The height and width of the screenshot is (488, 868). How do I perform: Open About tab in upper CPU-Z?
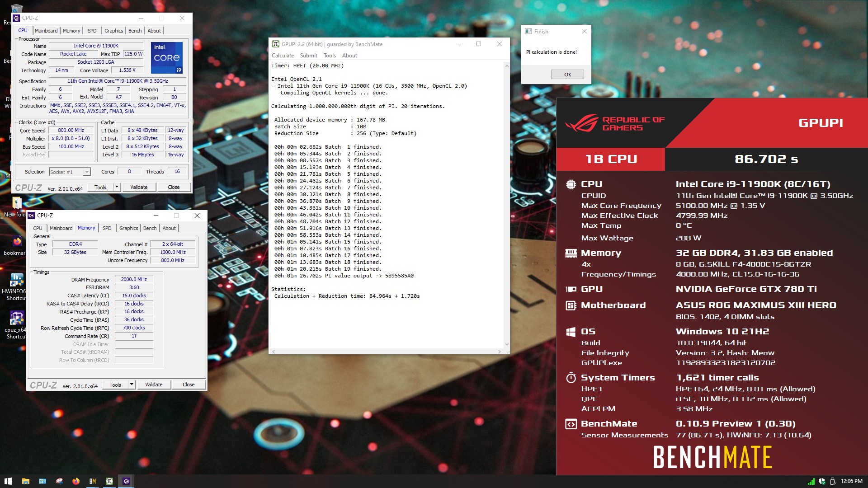[154, 31]
